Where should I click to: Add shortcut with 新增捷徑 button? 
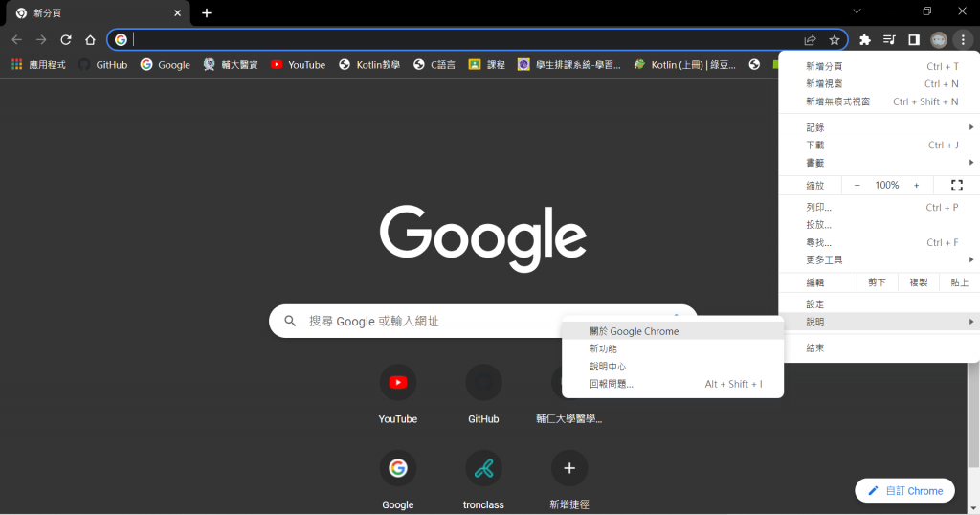[568, 480]
